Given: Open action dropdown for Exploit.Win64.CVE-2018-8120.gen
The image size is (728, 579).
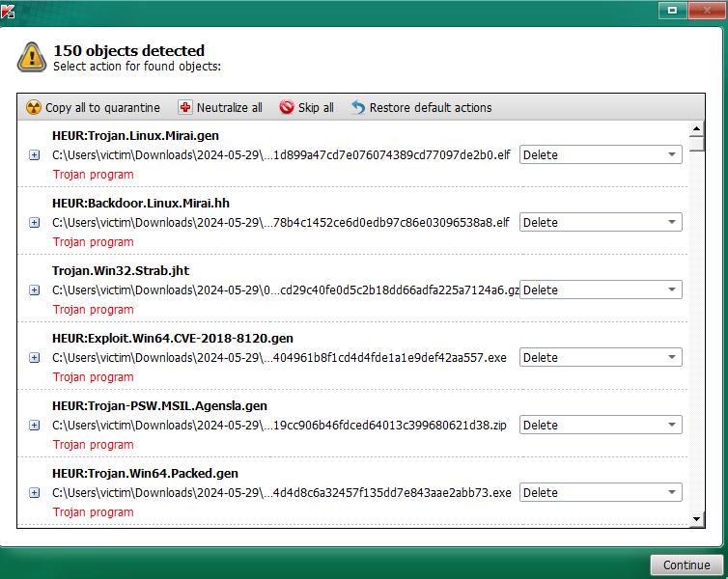Looking at the screenshot, I should (601, 357).
